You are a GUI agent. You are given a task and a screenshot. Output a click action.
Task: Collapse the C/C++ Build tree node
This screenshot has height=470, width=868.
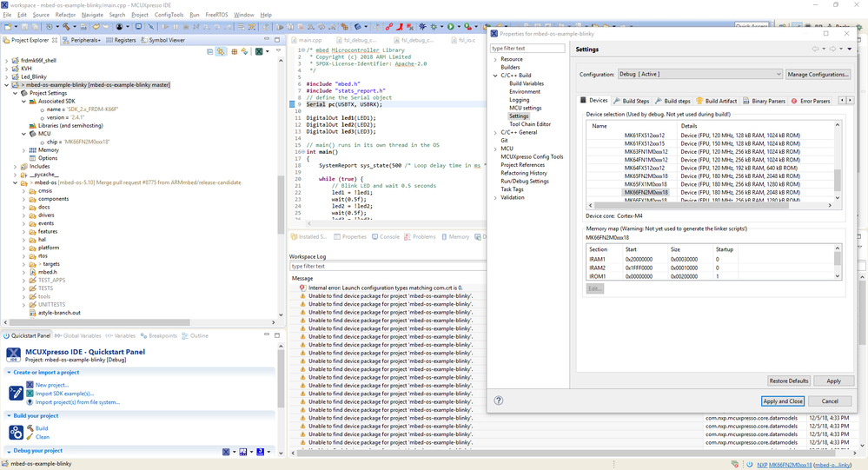495,76
